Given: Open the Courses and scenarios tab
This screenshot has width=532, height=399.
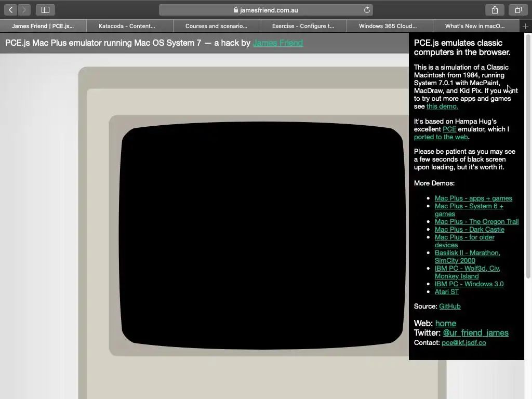Looking at the screenshot, I should tap(217, 26).
